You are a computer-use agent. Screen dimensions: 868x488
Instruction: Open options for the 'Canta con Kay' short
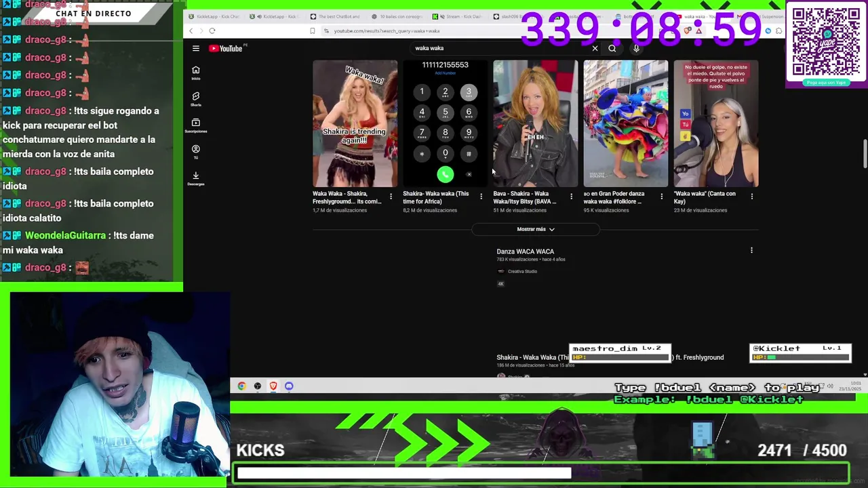751,197
